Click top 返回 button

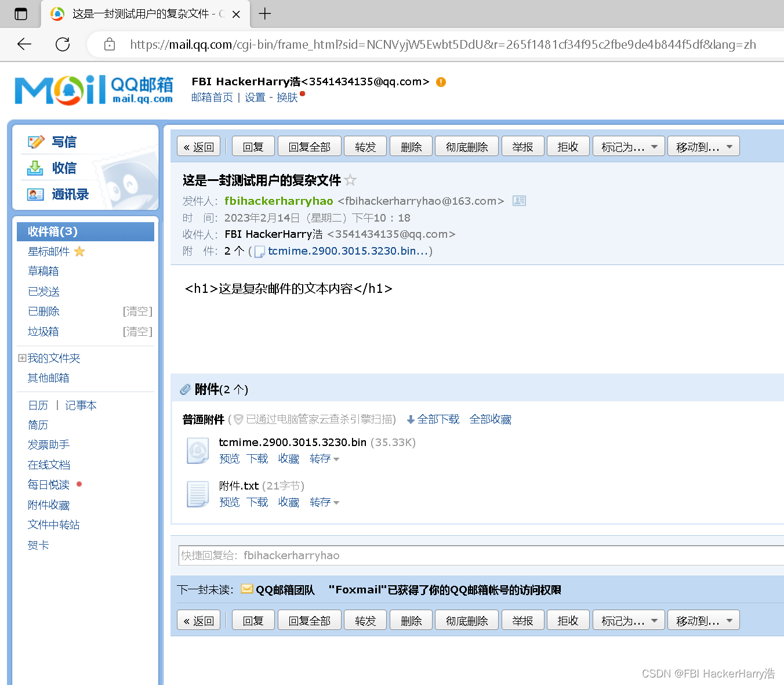[199, 146]
